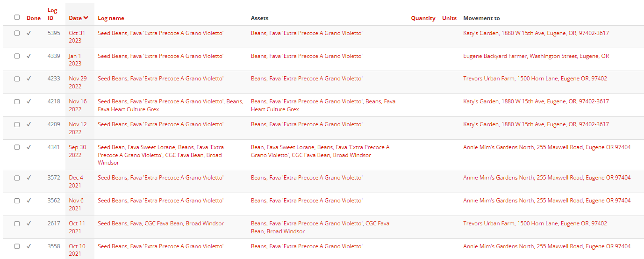Tick the checkbox for log 4218
This screenshot has width=644, height=259.
coord(17,101)
